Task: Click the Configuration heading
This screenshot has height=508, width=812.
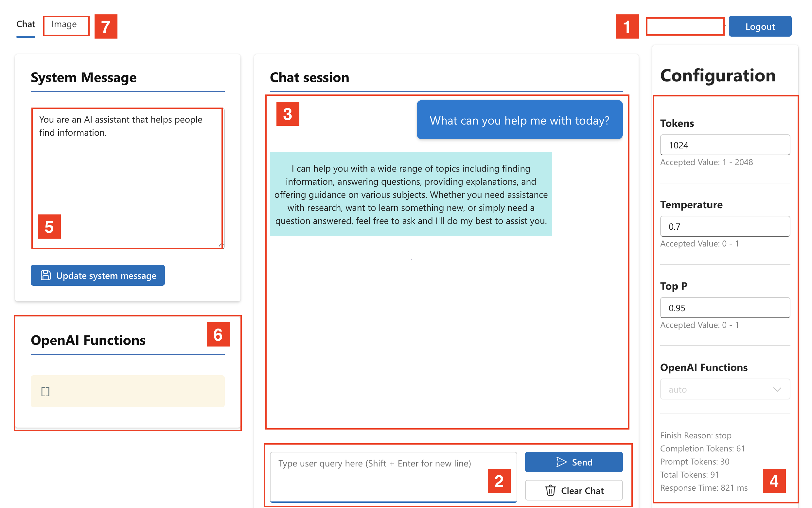Action: pyautogui.click(x=717, y=75)
